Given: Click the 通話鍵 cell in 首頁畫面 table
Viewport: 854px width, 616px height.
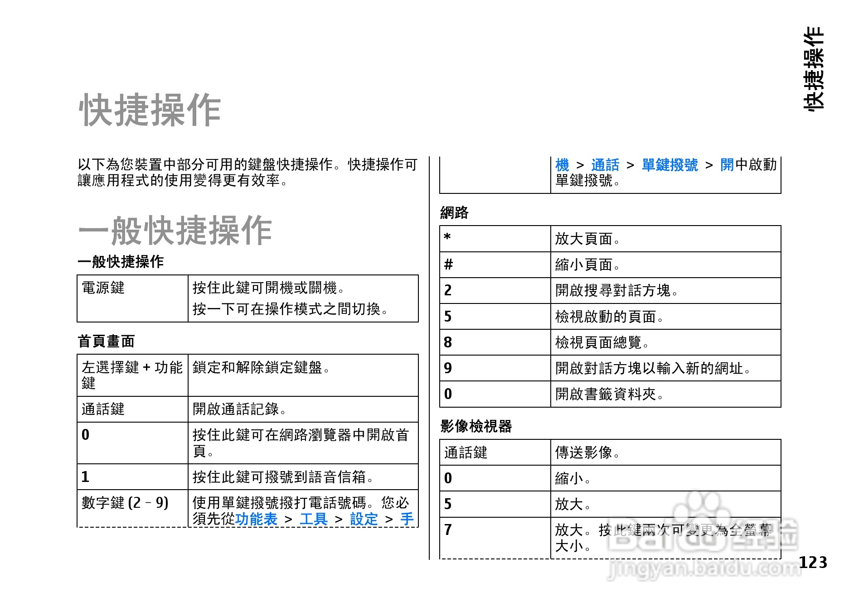Looking at the screenshot, I should (132, 409).
